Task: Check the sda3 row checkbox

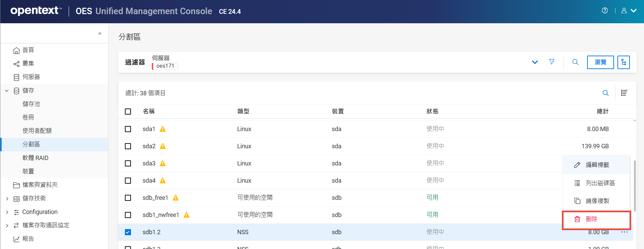Action: coord(128,163)
